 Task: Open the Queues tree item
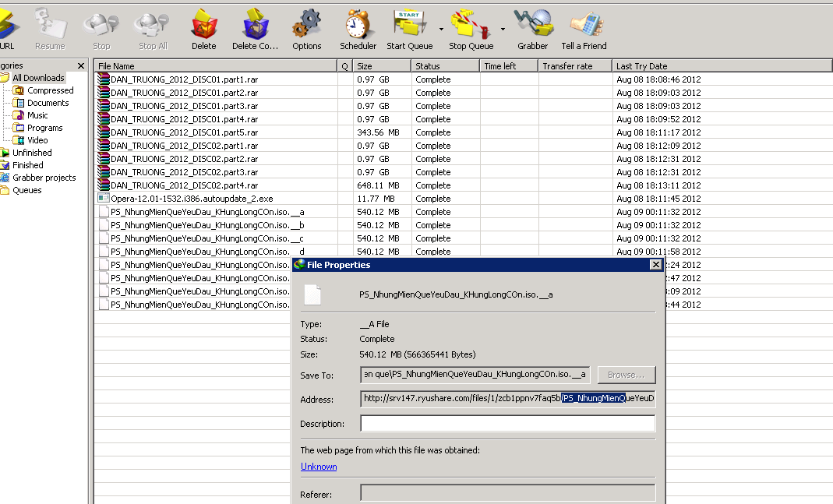tap(26, 190)
